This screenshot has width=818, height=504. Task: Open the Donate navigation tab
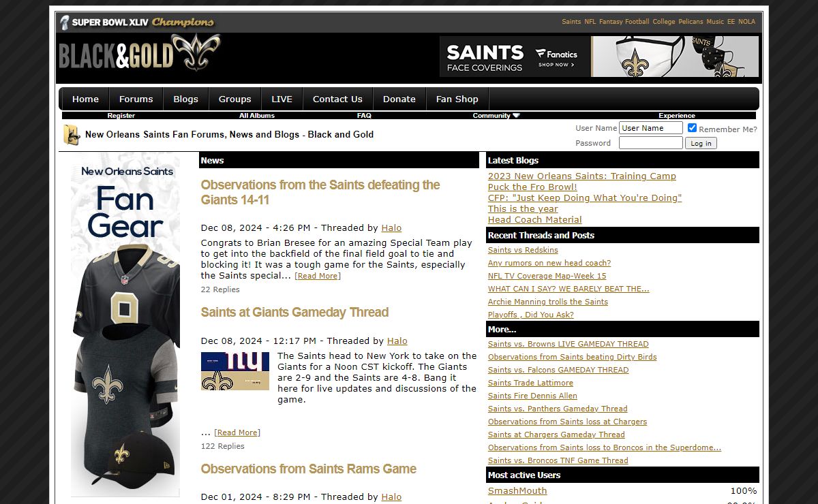coord(399,99)
